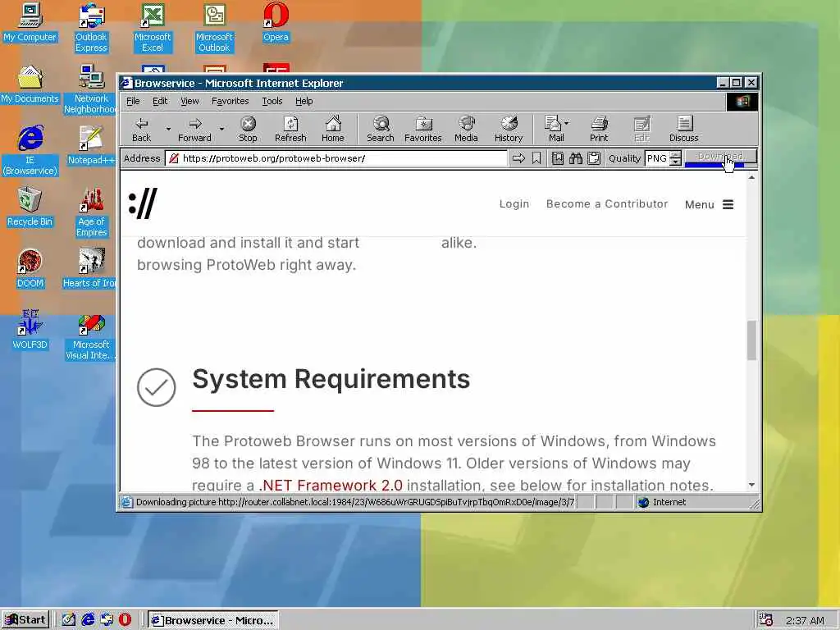840x630 pixels.
Task: Open the Edit menu
Action: click(160, 101)
